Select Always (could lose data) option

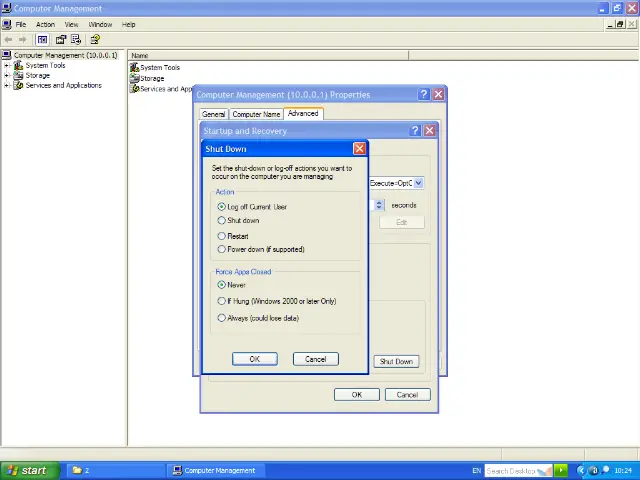click(221, 318)
